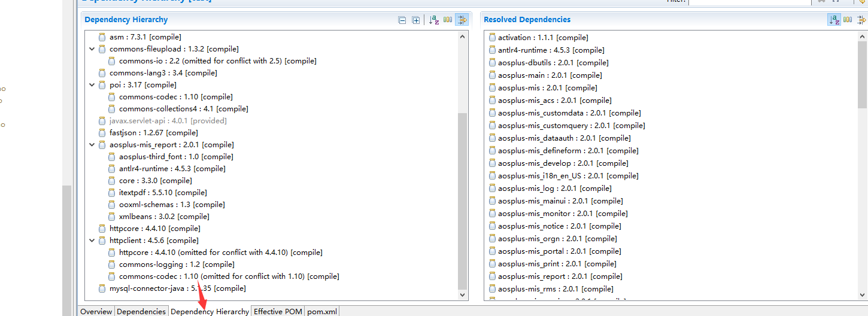Click Resolved Dependencies scrollbar up arrow
868x316 pixels.
863,37
